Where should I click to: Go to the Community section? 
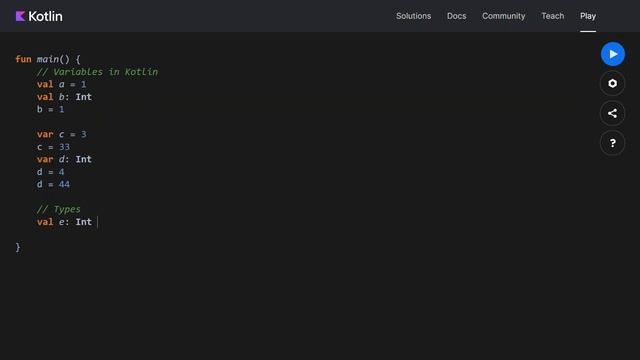(x=503, y=16)
